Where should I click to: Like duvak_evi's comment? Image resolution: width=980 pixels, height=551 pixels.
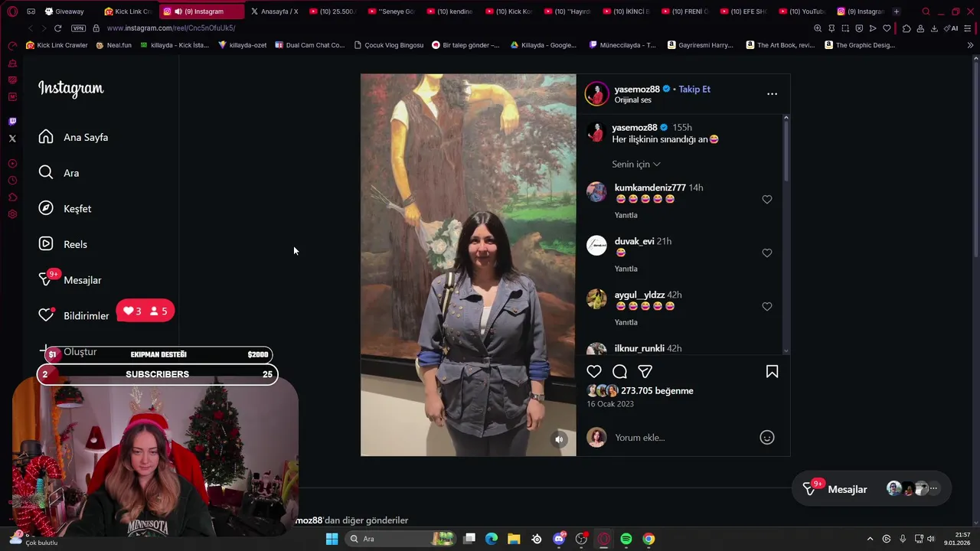pos(766,253)
